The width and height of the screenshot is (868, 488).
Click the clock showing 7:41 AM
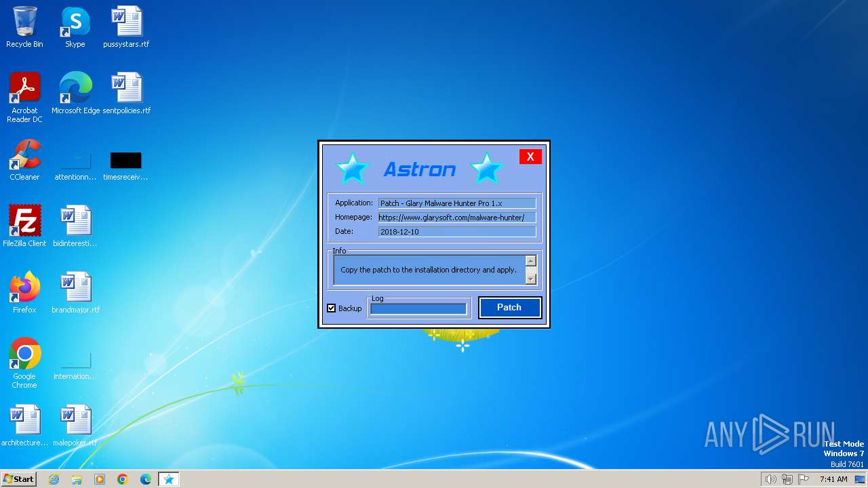[833, 479]
